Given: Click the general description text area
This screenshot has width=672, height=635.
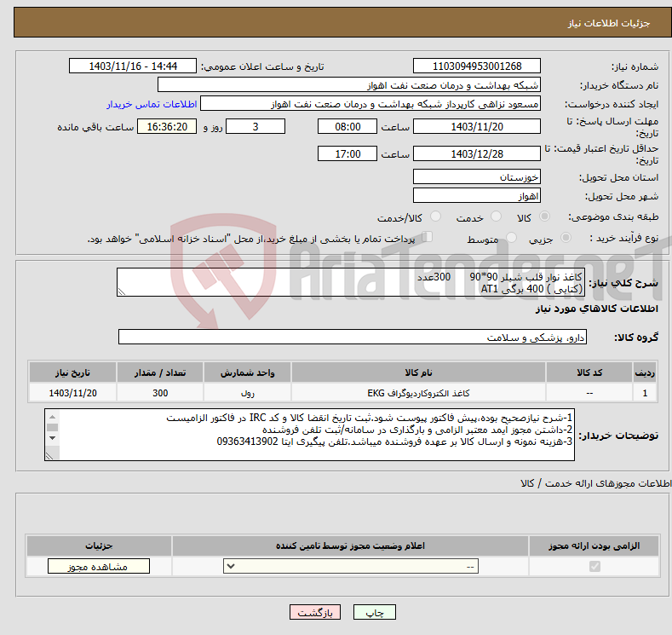Looking at the screenshot, I should (x=351, y=282).
